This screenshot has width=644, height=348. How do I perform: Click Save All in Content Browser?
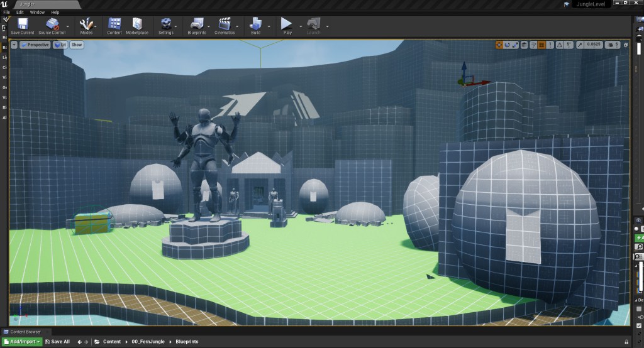coord(57,342)
